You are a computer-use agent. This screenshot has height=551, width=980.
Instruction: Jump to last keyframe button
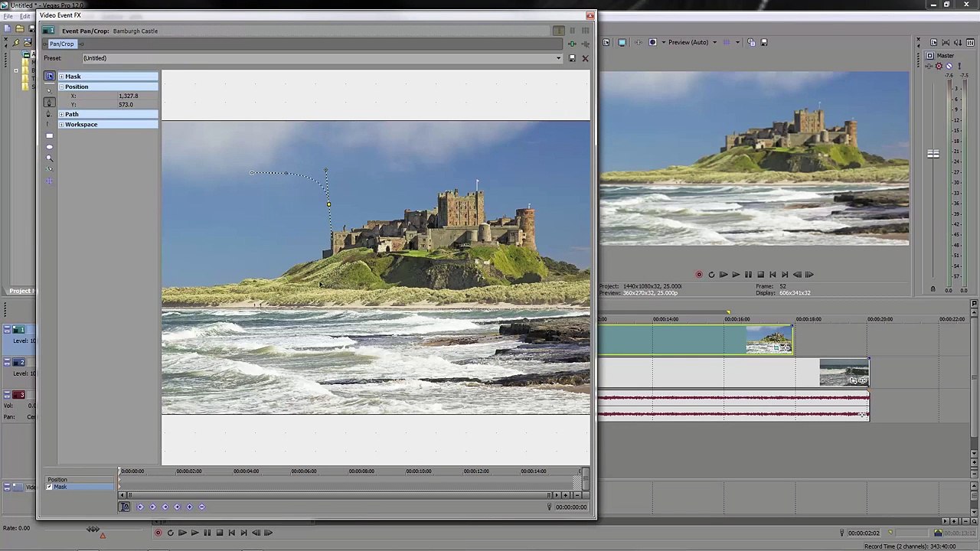point(177,507)
